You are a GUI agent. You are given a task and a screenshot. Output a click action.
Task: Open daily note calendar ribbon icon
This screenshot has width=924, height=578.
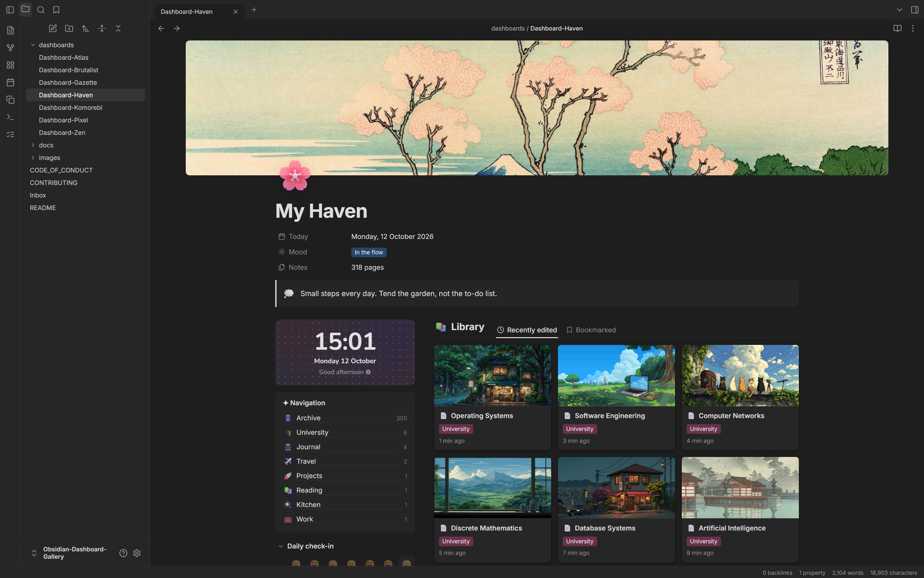coord(10,83)
